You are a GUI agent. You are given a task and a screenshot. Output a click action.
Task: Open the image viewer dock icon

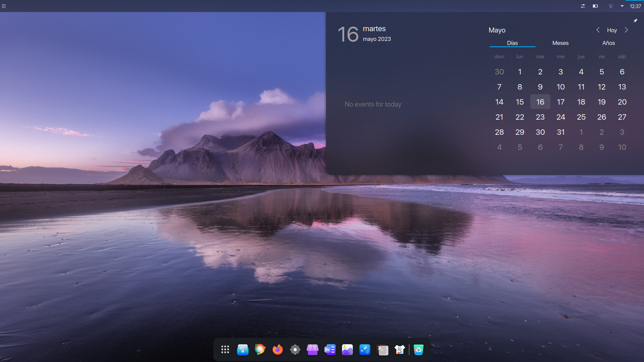click(347, 350)
